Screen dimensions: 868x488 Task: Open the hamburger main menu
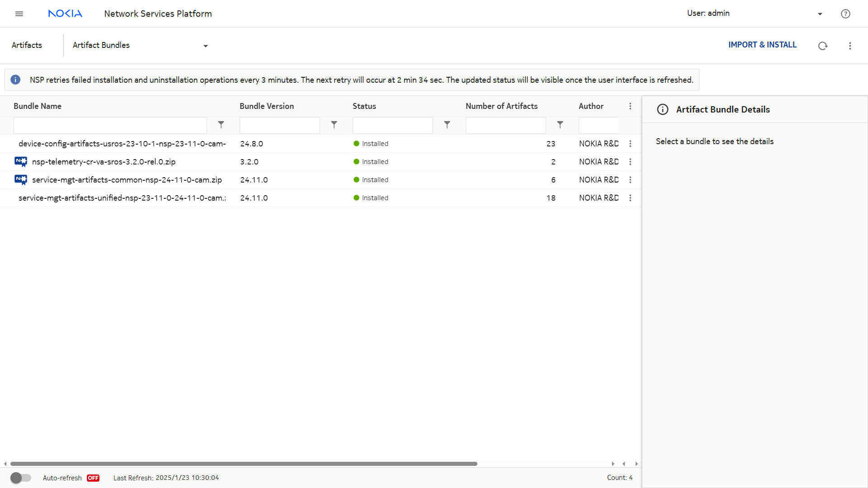[x=19, y=14]
